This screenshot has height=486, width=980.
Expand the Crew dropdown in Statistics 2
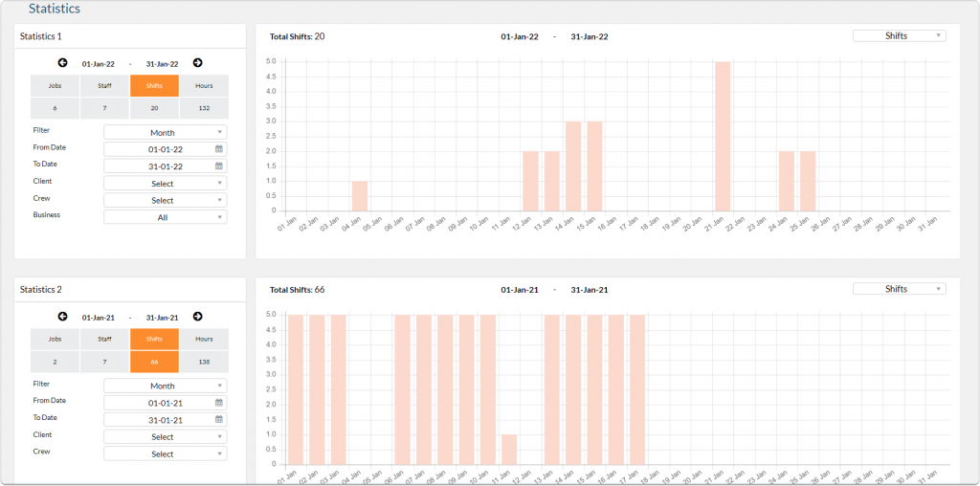click(165, 454)
